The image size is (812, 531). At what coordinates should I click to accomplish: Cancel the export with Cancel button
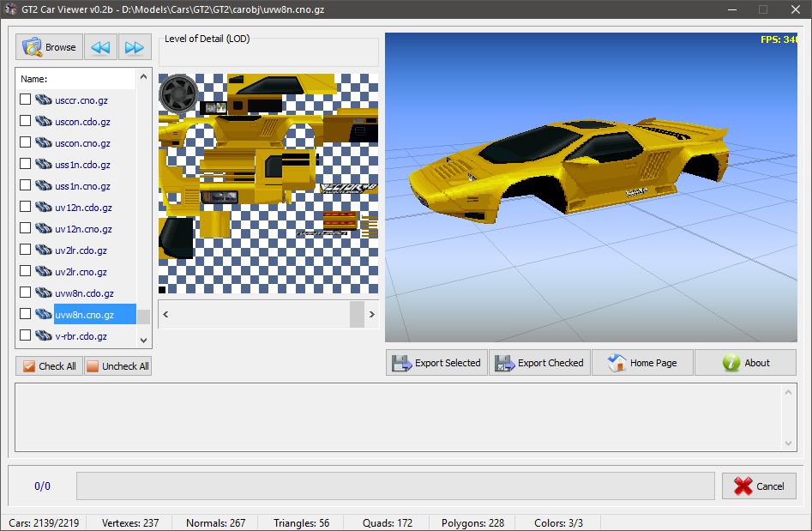(759, 486)
